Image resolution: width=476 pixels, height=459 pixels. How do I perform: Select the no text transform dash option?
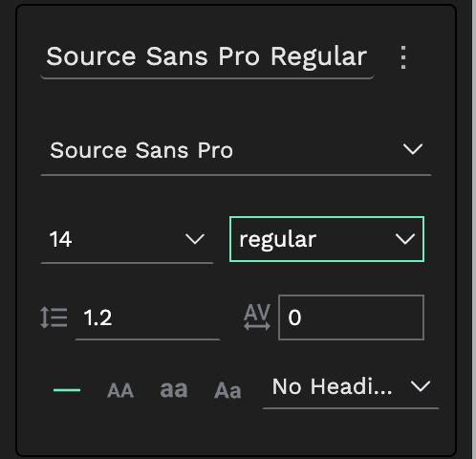point(67,390)
